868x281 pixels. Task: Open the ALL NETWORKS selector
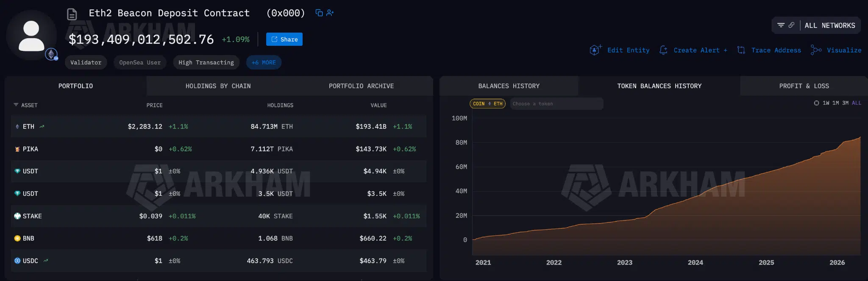point(830,25)
